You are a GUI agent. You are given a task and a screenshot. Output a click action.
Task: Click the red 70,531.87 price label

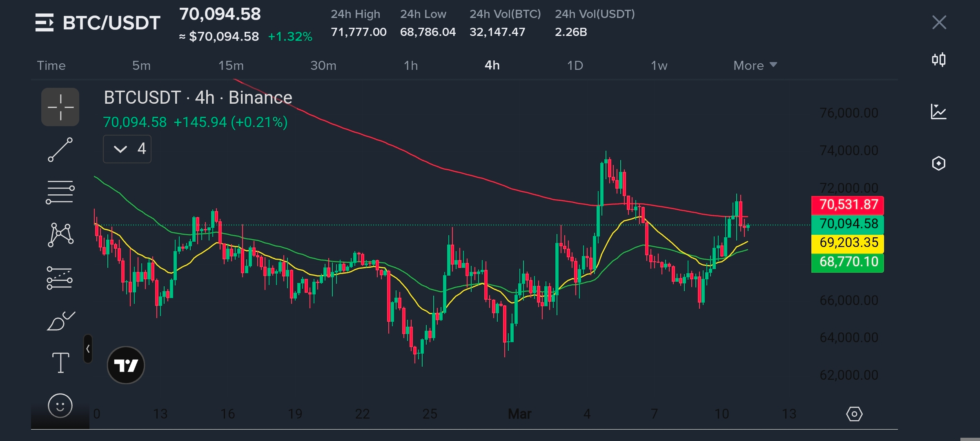848,205
